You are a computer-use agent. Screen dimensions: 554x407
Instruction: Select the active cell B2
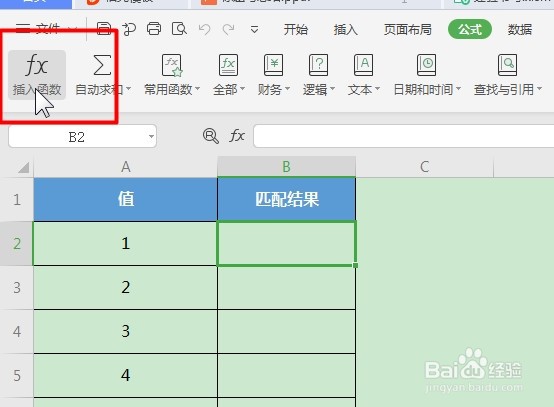287,243
